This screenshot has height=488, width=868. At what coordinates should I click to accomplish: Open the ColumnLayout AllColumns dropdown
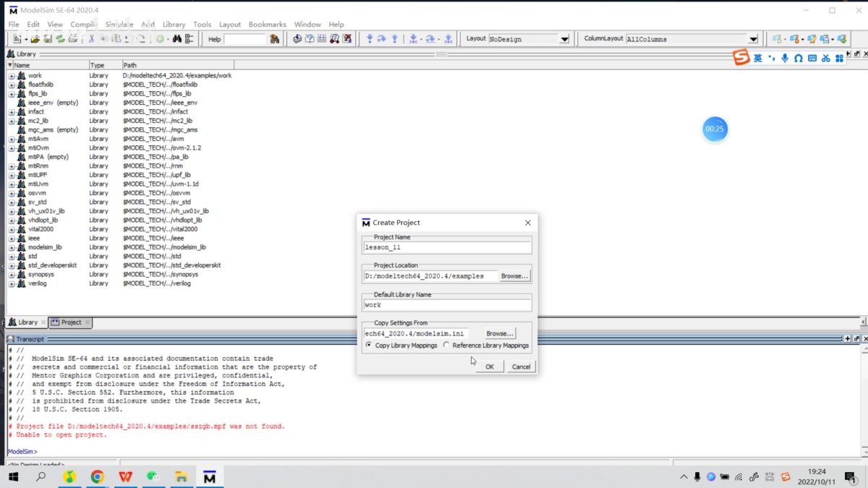click(x=753, y=39)
